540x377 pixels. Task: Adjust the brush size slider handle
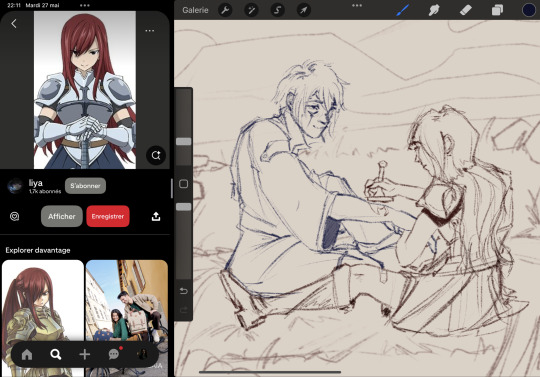pos(184,142)
